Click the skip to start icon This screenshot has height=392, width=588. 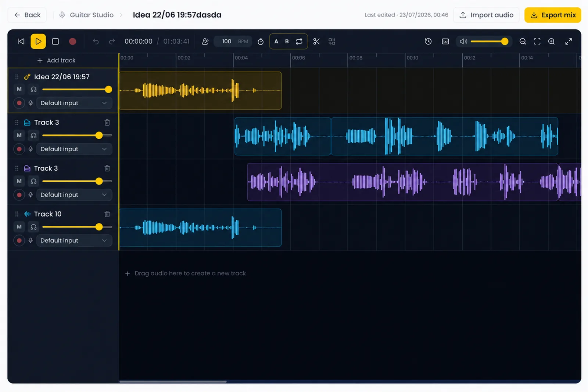coord(21,41)
